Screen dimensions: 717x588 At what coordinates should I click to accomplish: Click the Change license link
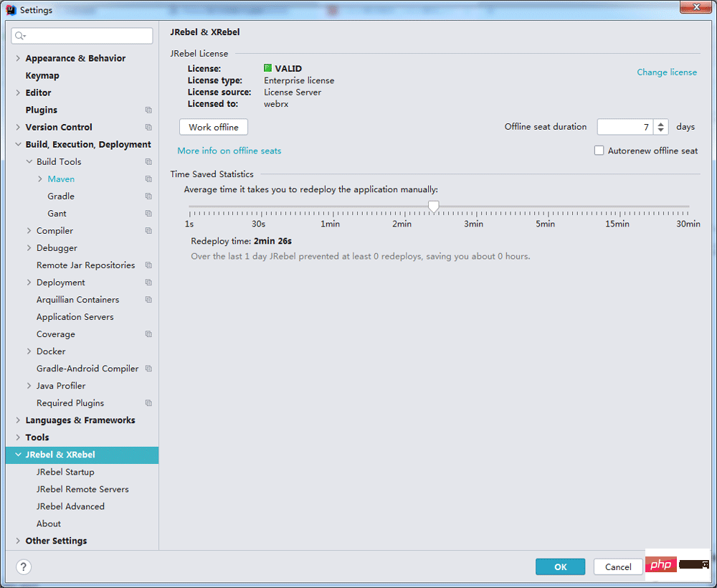point(667,72)
